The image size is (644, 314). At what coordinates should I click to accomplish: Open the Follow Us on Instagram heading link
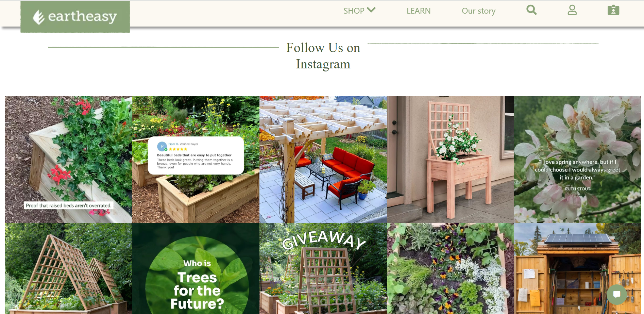323,56
